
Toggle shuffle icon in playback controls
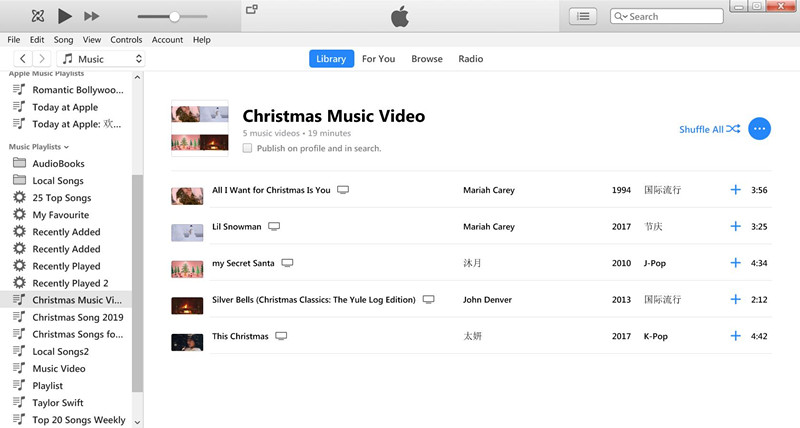[38, 16]
